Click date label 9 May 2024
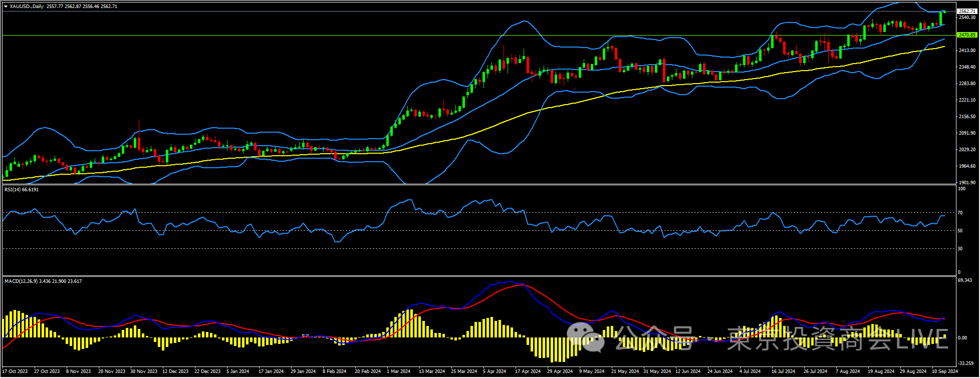The width and height of the screenshot is (980, 378). 592,371
